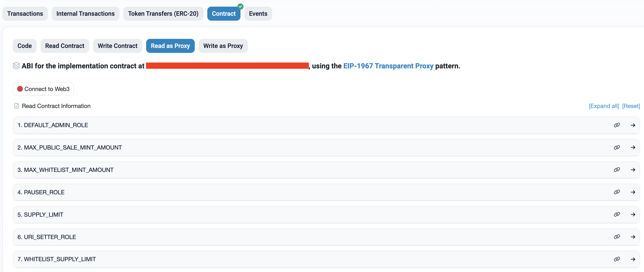Copy permalink icon for DEFAULT_ADMIN_ROLE
Screen dimensions: 644x272
(617, 125)
